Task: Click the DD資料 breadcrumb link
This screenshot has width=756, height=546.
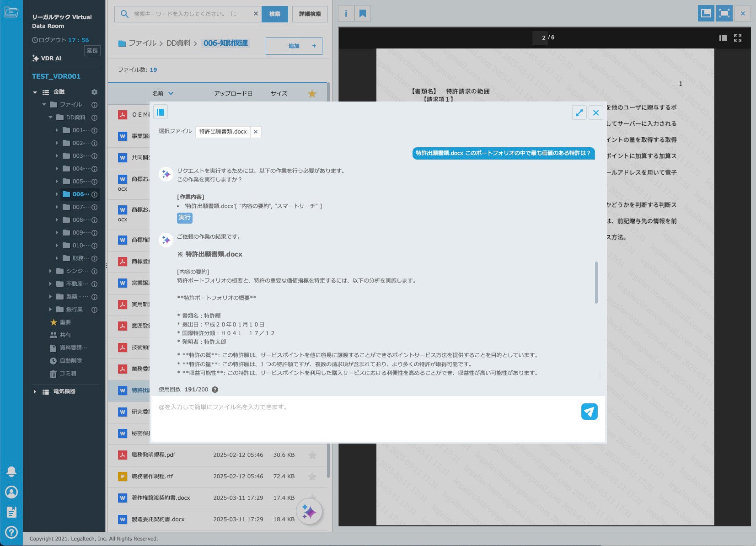Action: (178, 43)
